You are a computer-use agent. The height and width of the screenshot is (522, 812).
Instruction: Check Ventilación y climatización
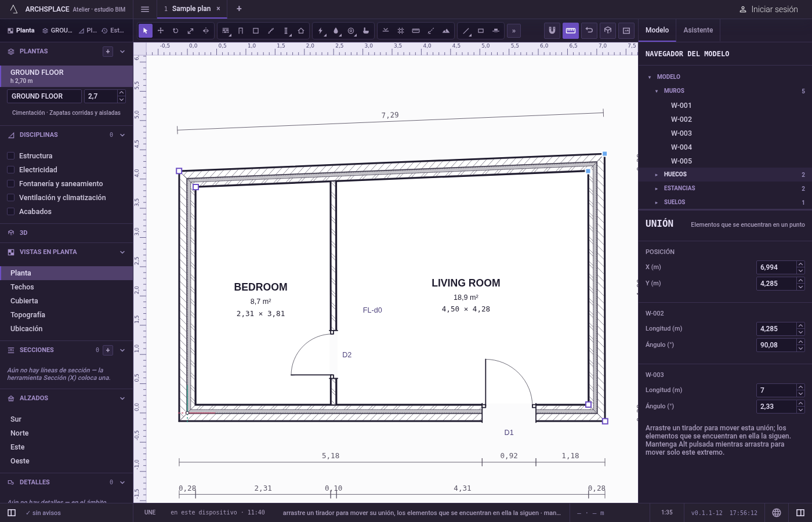point(10,198)
